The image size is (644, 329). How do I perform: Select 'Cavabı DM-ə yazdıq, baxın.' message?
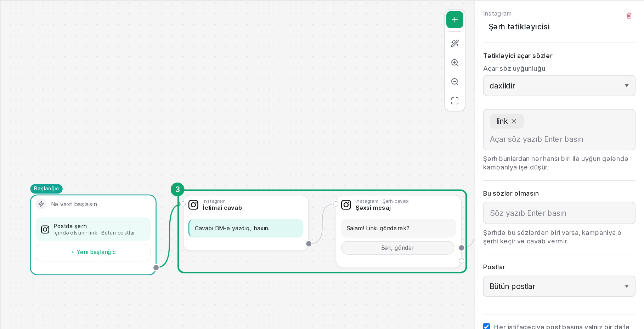tap(246, 229)
